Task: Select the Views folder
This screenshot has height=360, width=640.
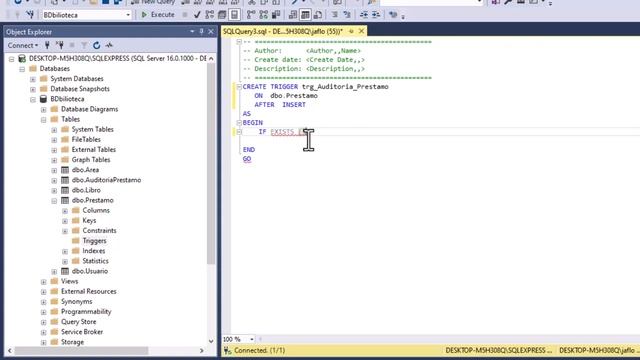Action: tap(69, 281)
